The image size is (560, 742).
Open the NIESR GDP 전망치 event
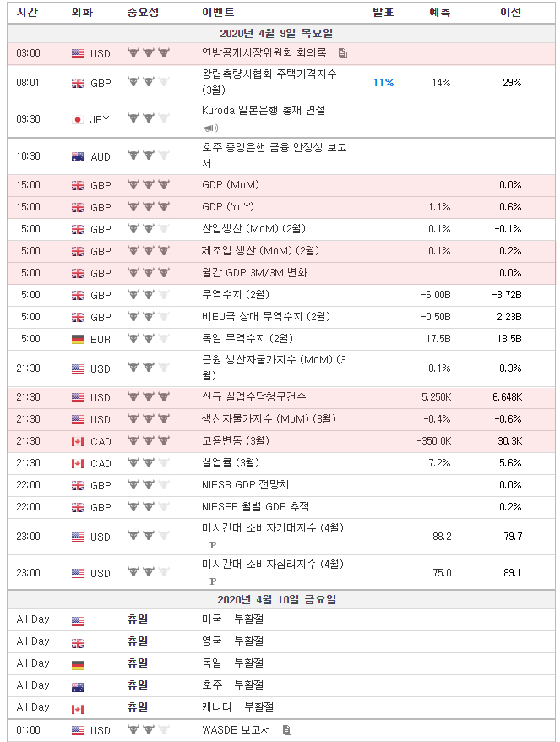(246, 484)
